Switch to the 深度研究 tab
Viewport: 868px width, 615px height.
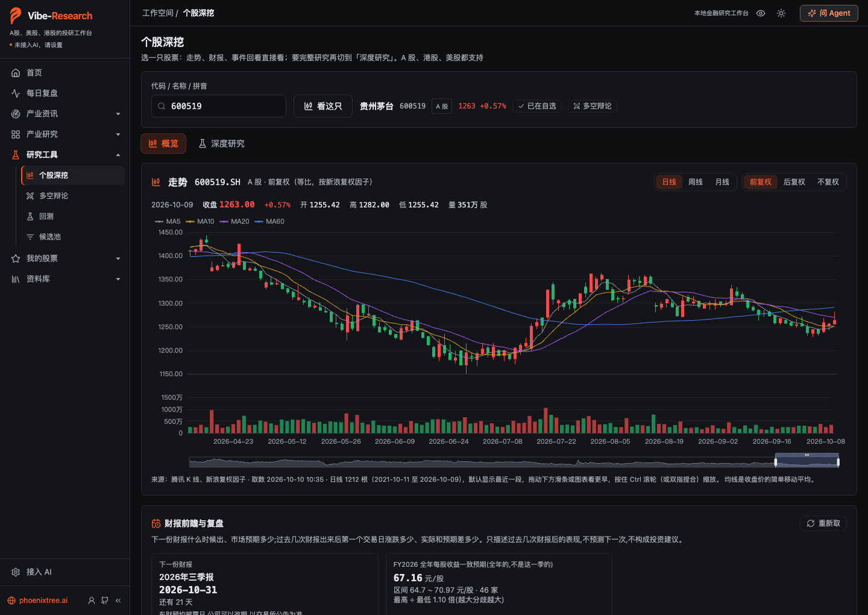222,143
